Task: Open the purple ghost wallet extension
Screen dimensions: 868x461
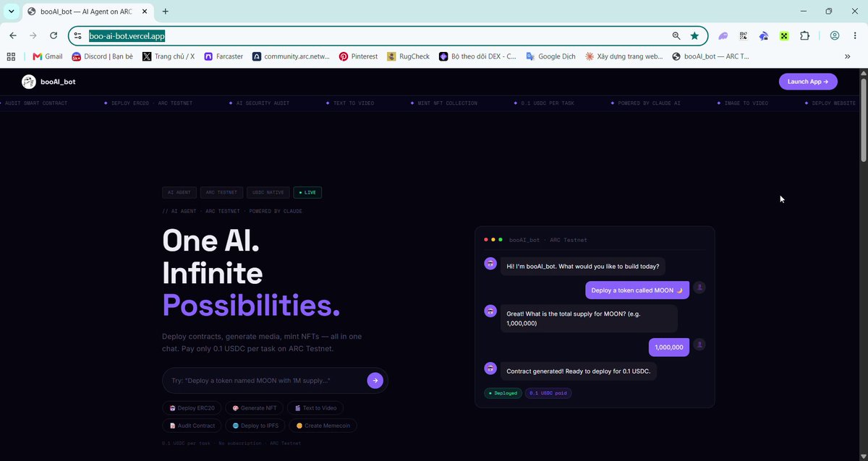Action: pos(723,35)
